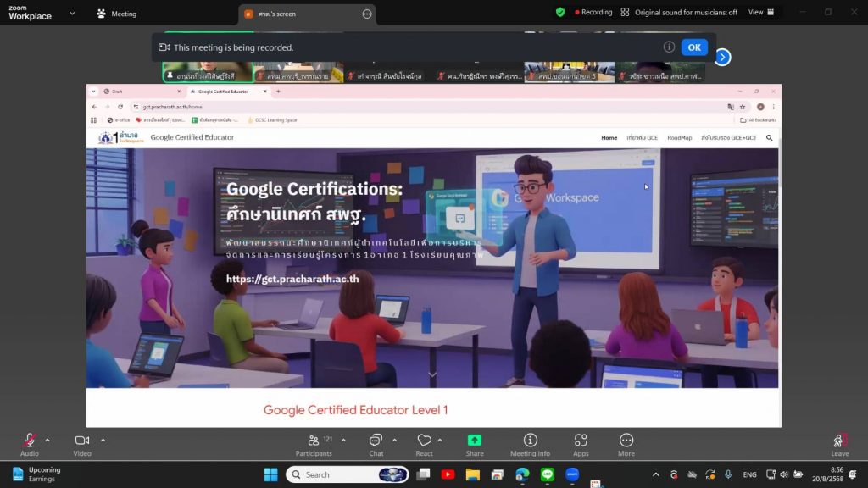Screen dimensions: 868x488
Task: Open the View layout menu
Action: click(x=761, y=12)
